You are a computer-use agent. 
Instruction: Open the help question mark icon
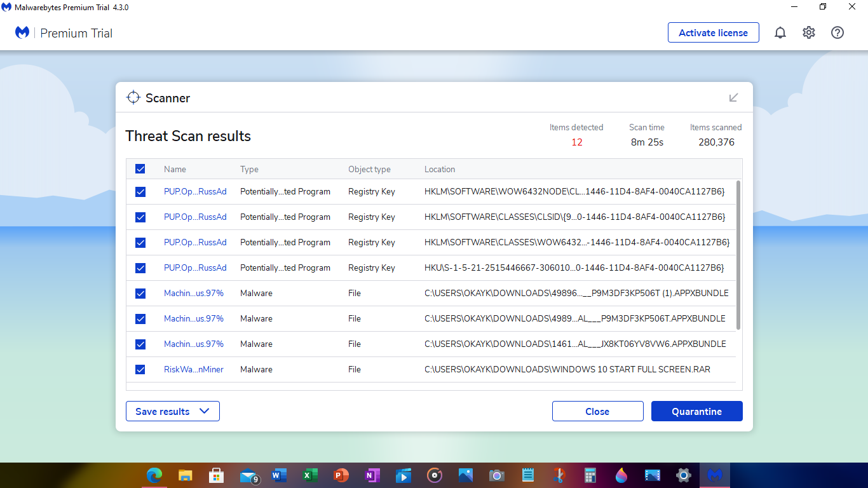coord(837,33)
